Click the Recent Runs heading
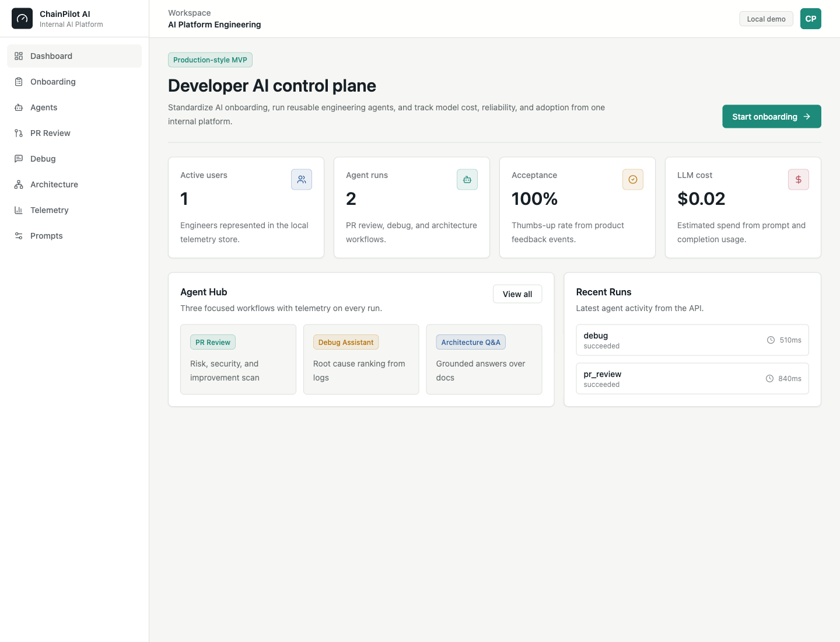 click(x=604, y=292)
